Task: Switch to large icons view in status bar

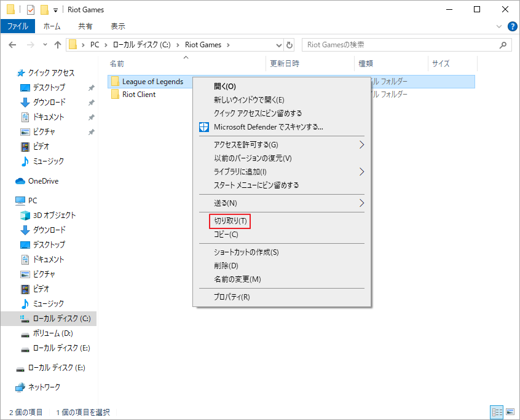Action: tap(510, 413)
